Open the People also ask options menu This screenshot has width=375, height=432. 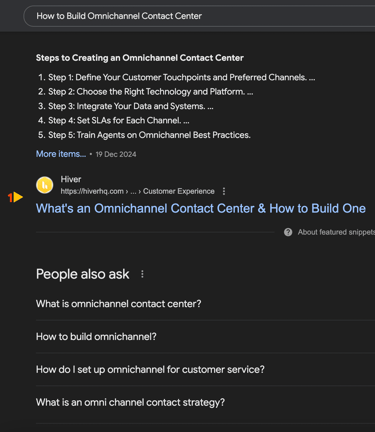(142, 274)
